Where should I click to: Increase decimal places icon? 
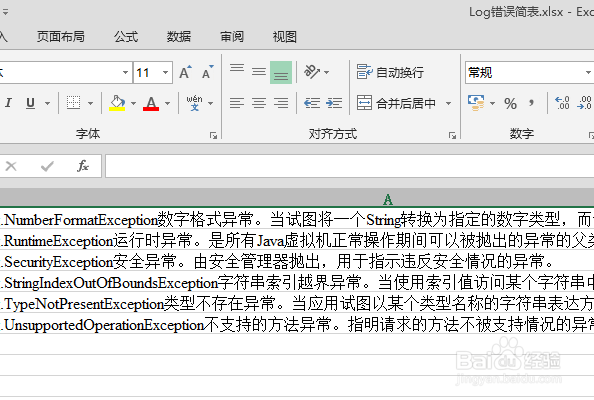(x=562, y=103)
